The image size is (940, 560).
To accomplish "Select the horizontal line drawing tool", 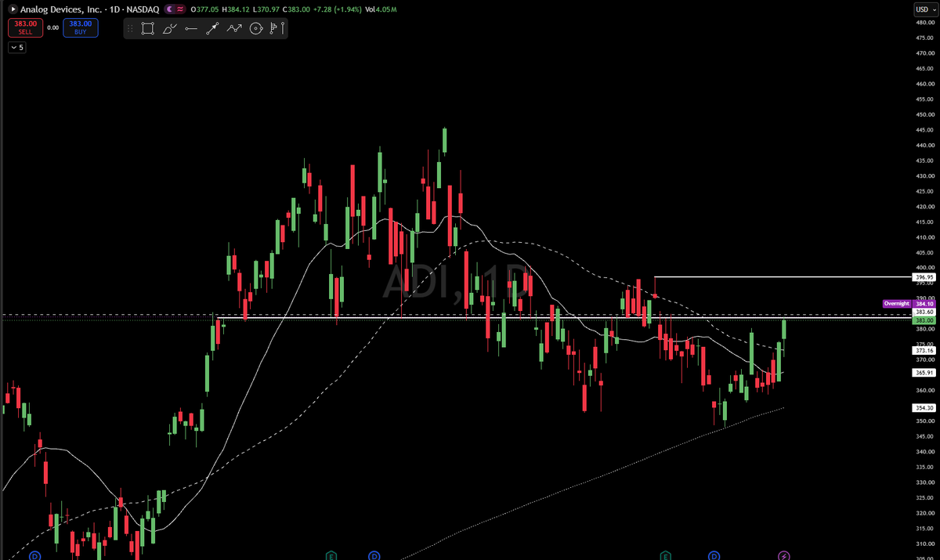I will pyautogui.click(x=191, y=29).
